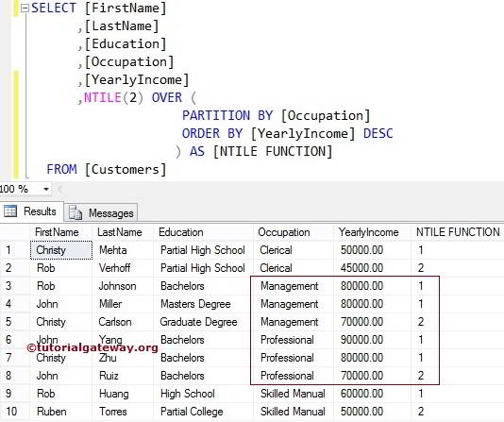Select the Occupation column header
Image resolution: width=504 pixels, height=422 pixels.
(294, 232)
